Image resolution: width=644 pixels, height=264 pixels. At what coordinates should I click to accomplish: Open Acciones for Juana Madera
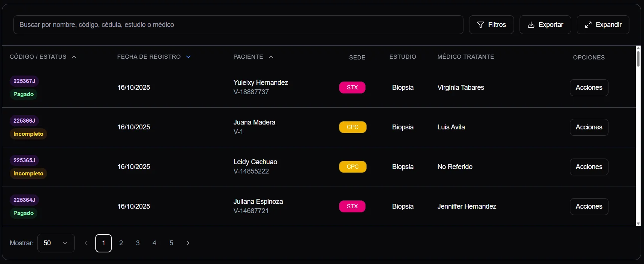pyautogui.click(x=589, y=127)
